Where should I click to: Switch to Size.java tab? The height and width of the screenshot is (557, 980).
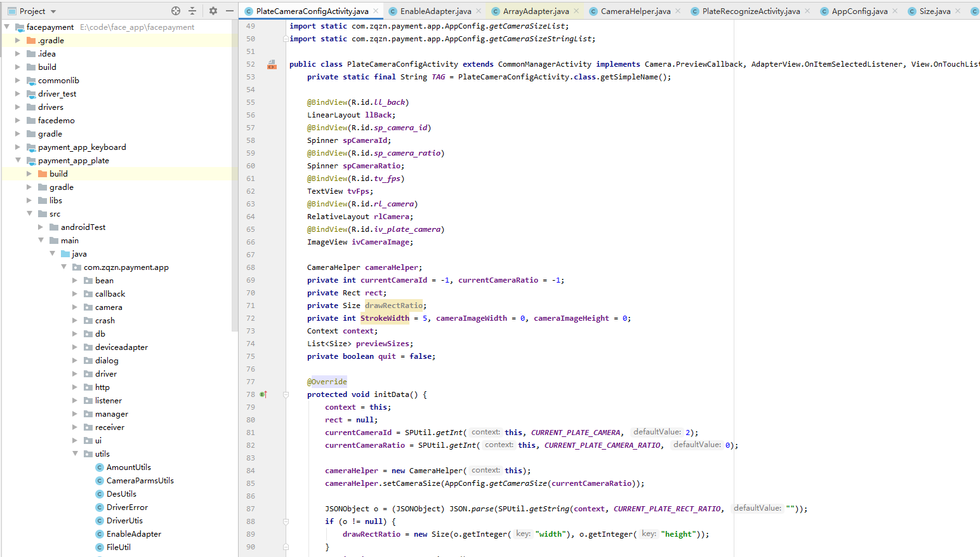click(935, 11)
